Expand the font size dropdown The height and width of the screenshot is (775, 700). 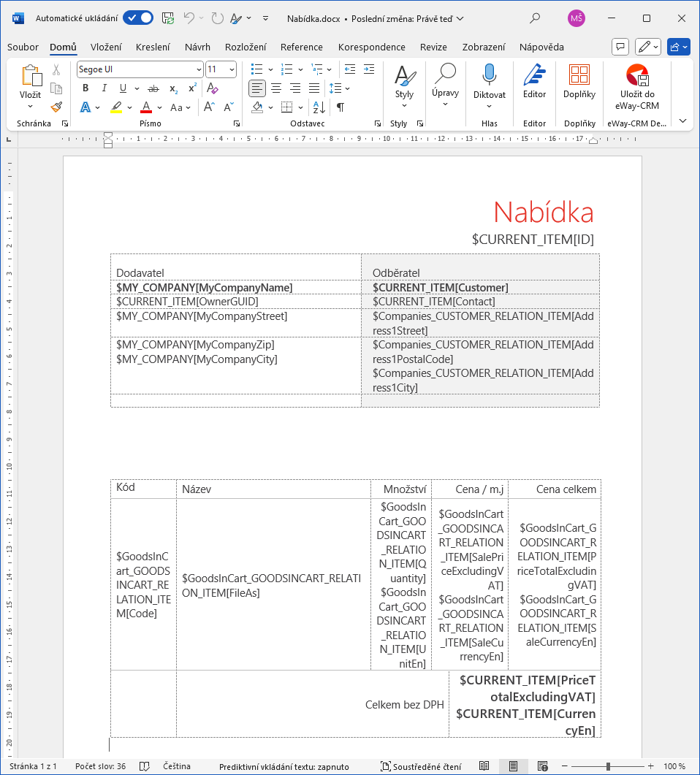(x=232, y=69)
